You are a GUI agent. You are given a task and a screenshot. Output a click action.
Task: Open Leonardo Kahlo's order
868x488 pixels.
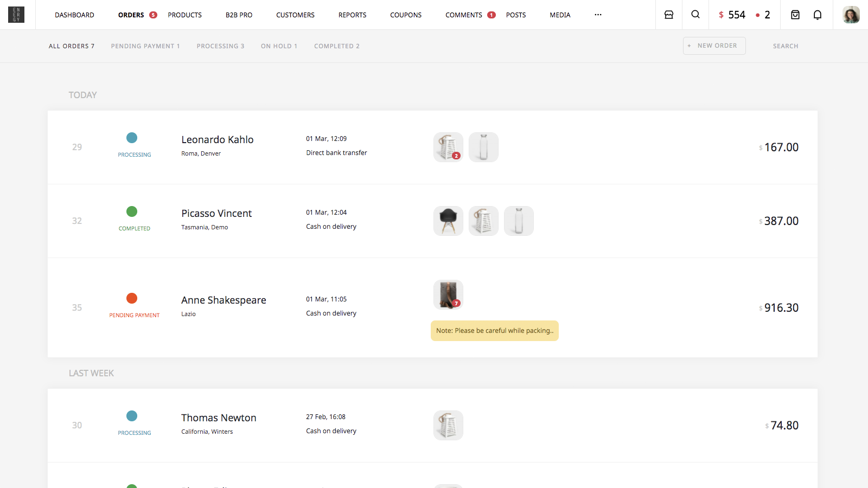[x=217, y=140]
